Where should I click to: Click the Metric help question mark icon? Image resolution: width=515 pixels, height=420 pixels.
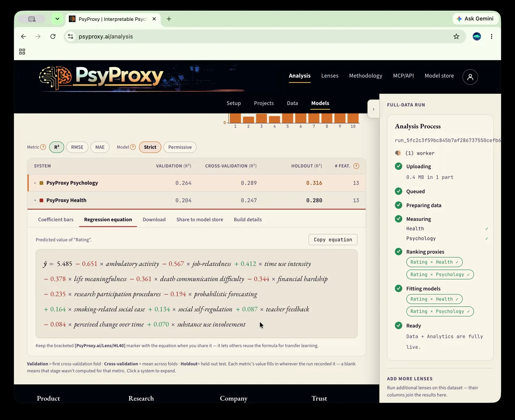tap(43, 147)
